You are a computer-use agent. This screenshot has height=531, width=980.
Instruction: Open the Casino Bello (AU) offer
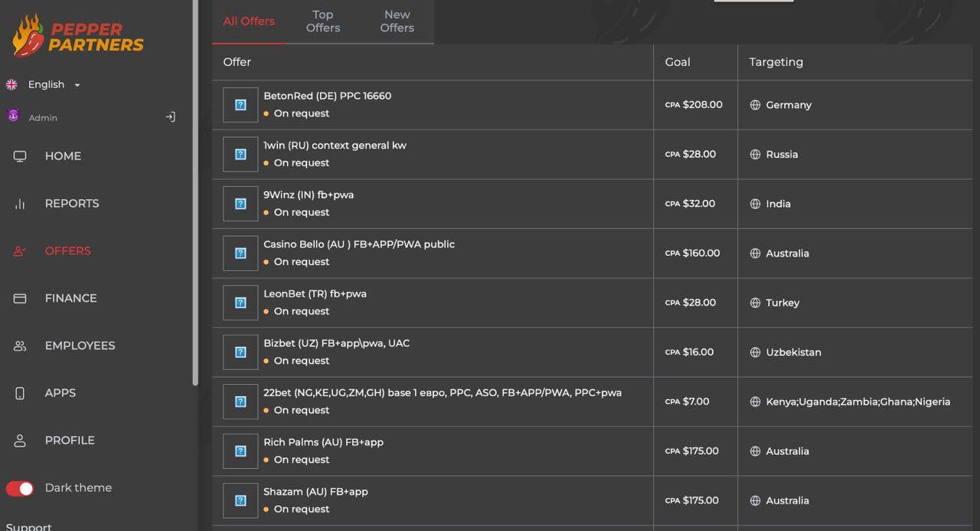point(358,244)
